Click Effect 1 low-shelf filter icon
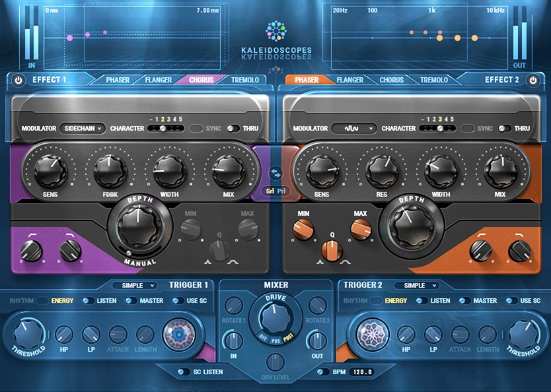Viewport: 551px width, 392px height. [x=34, y=234]
